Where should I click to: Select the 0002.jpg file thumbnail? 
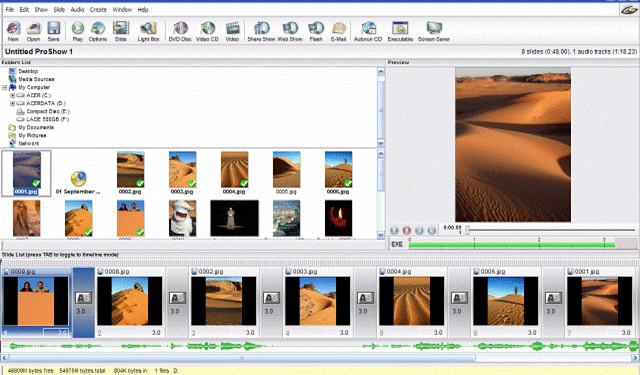(130, 173)
